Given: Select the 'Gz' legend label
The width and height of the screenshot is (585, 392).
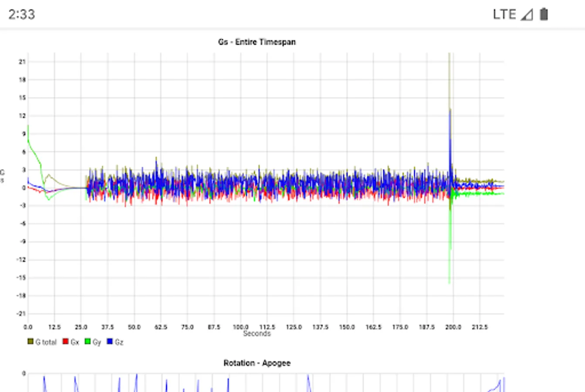Looking at the screenshot, I should pyautogui.click(x=119, y=342).
